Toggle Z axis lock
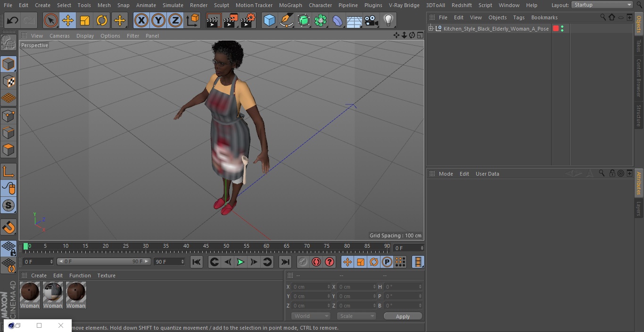Viewport: 644px width, 332px height. (175, 20)
